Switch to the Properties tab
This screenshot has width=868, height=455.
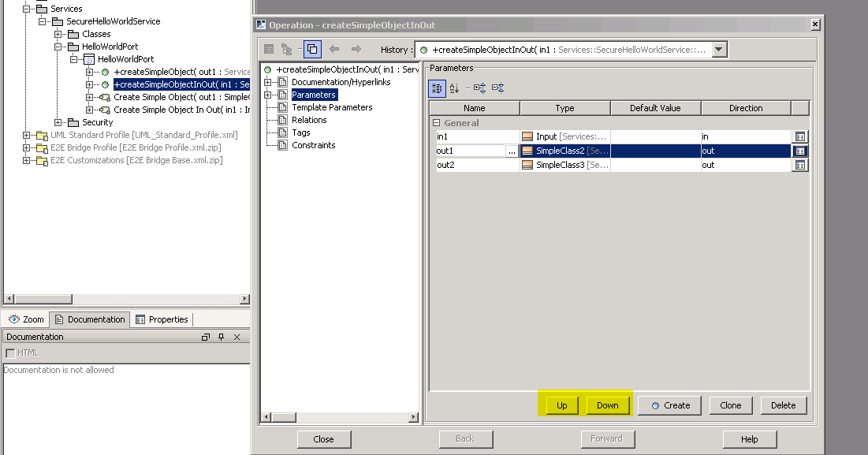[162, 319]
